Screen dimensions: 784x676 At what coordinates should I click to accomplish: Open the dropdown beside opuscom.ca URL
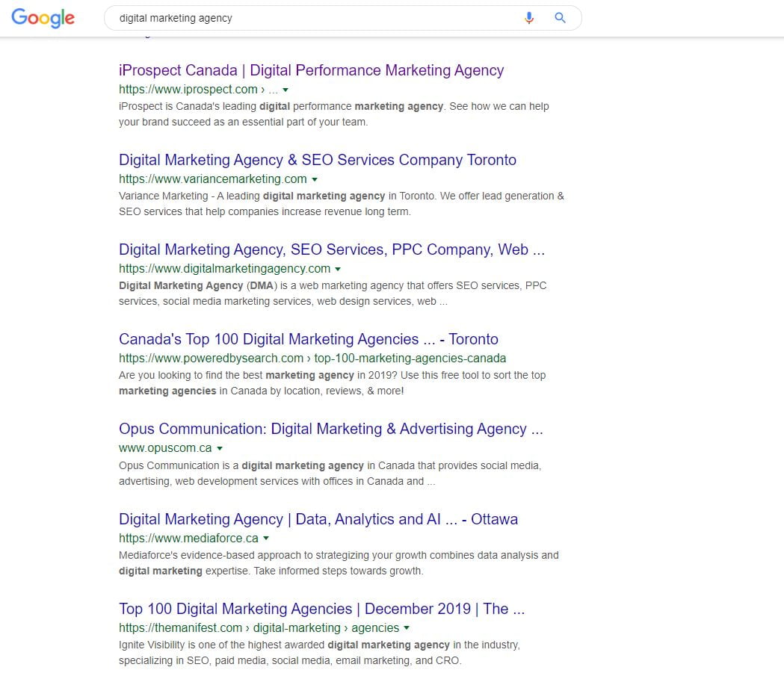pos(220,448)
